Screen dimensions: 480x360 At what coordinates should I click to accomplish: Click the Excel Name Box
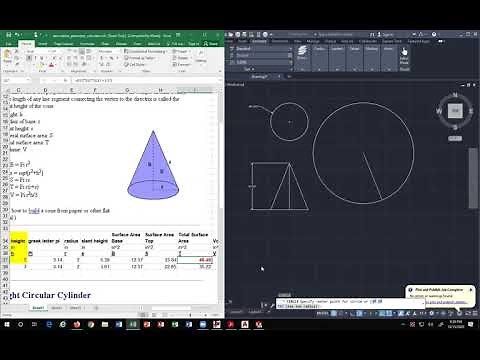tap(16, 80)
